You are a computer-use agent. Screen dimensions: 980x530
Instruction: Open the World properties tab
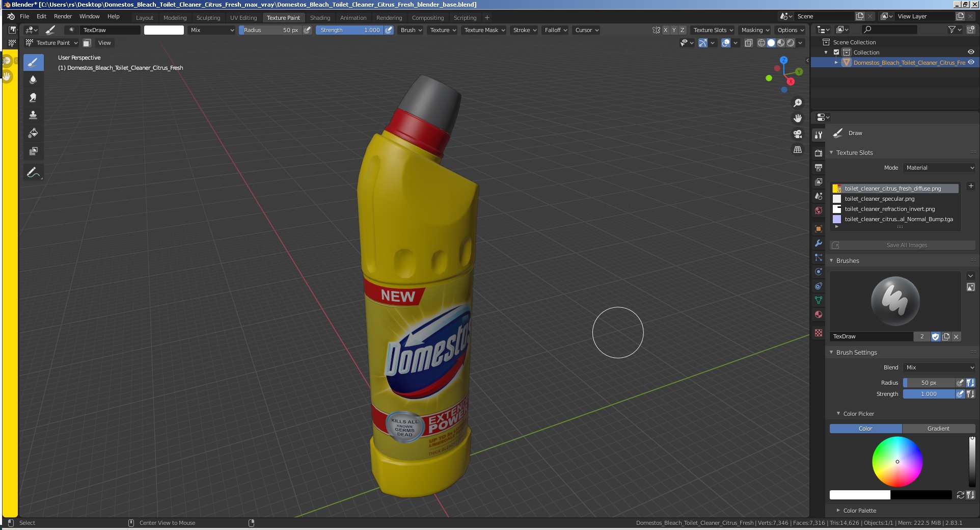(819, 210)
